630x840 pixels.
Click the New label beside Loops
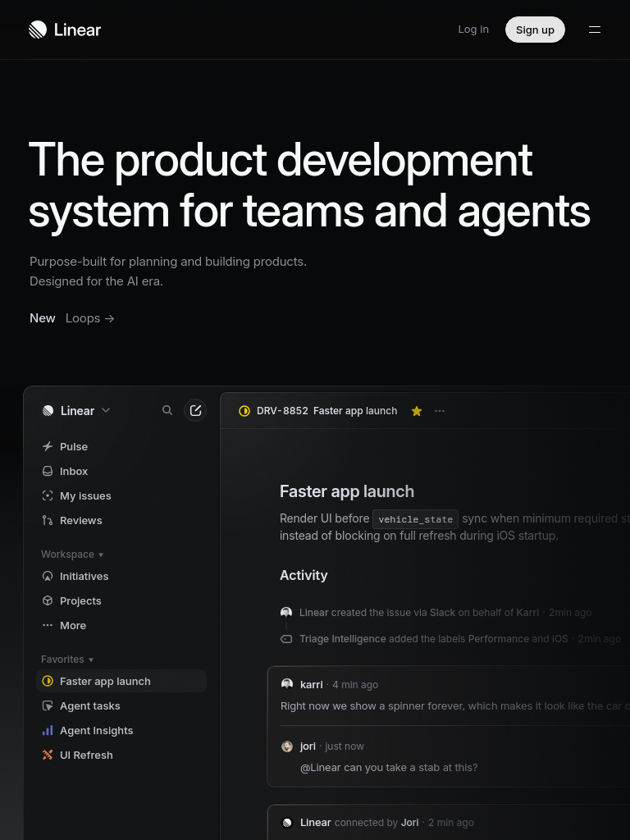(43, 318)
